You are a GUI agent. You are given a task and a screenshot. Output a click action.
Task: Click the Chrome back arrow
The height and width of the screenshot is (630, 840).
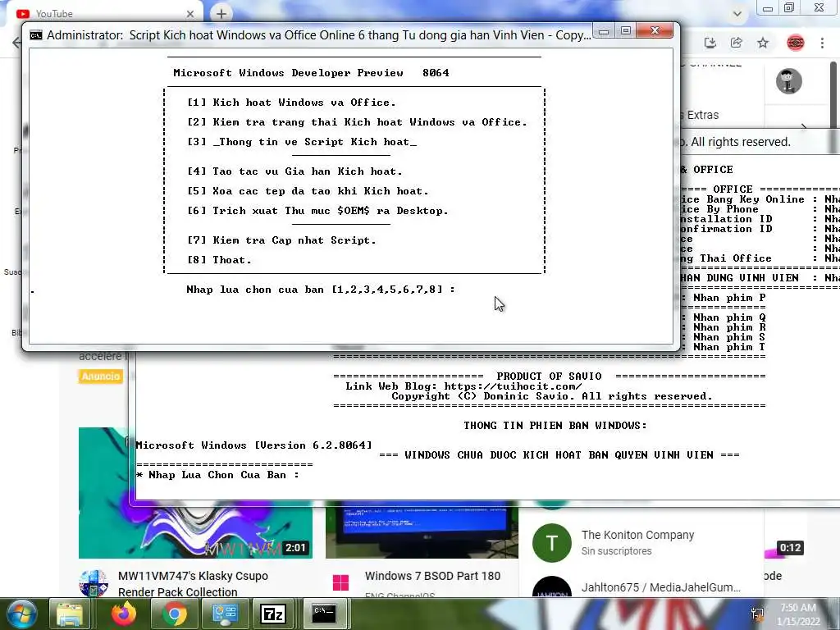point(17,43)
